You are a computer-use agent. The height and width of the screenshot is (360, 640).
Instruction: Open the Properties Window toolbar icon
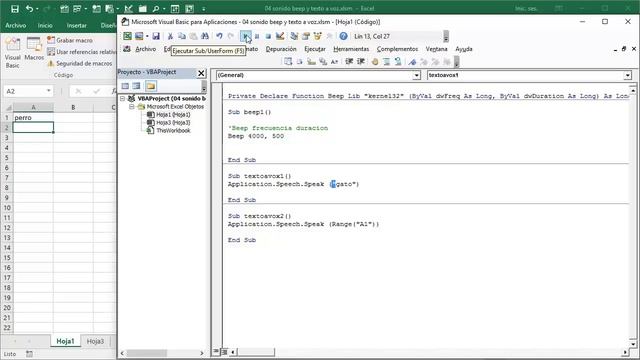[x=306, y=36]
